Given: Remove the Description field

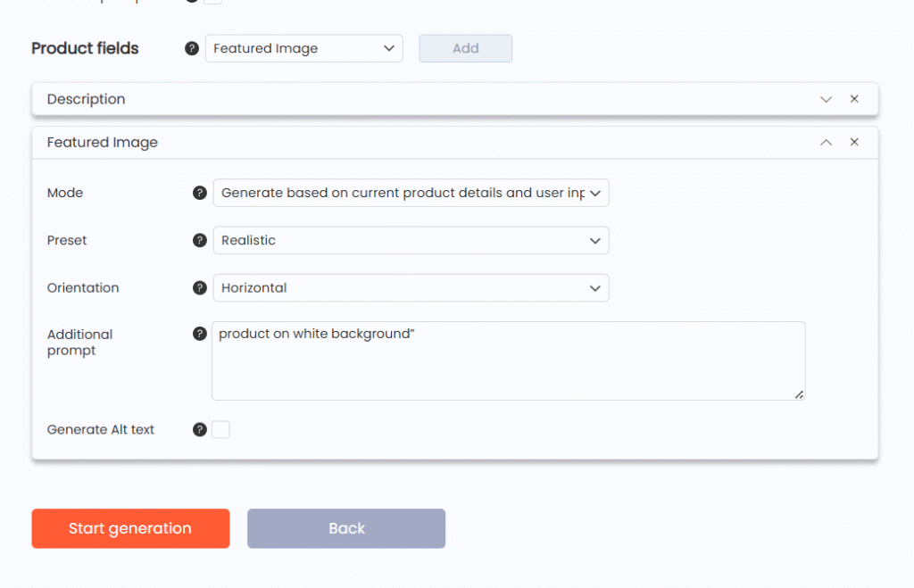Looking at the screenshot, I should [x=854, y=99].
